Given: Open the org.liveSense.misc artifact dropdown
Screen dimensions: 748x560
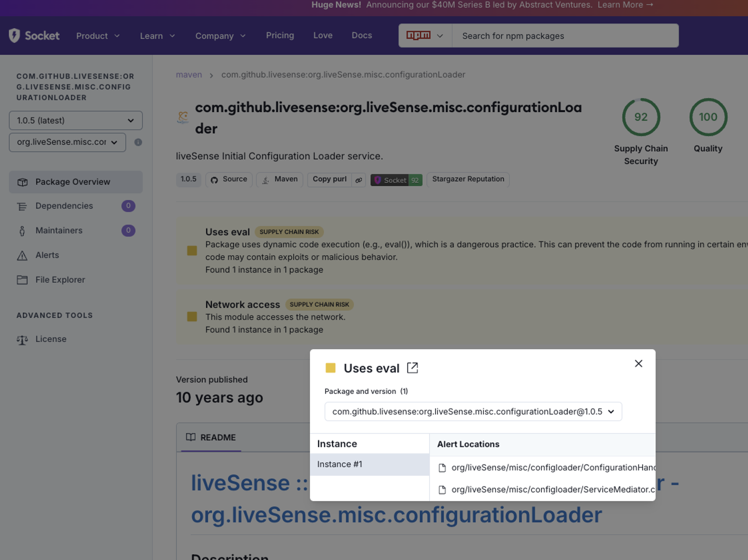Looking at the screenshot, I should pos(67,142).
